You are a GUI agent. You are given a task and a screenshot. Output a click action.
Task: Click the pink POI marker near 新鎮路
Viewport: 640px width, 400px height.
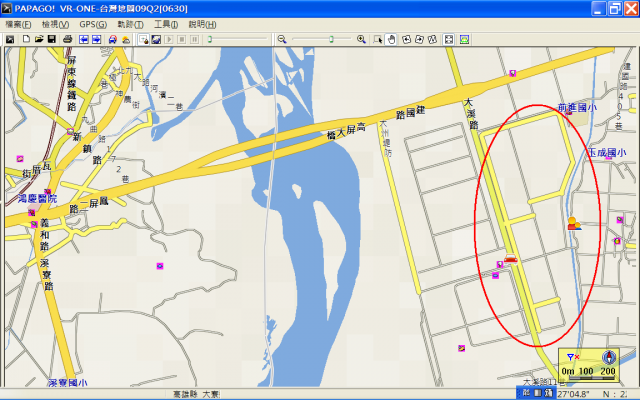point(70,131)
